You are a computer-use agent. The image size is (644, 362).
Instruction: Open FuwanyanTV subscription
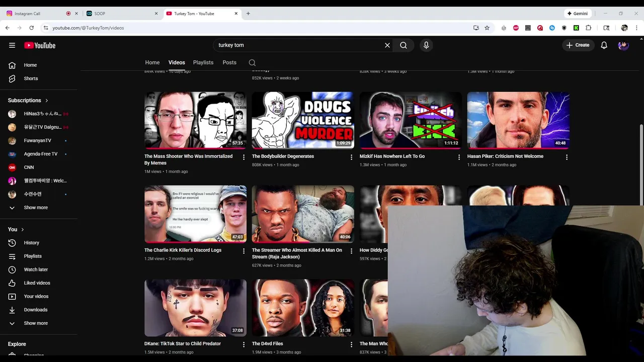tap(39, 140)
